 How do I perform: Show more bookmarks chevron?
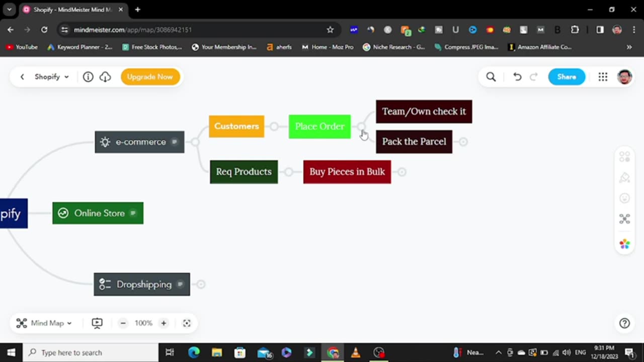(x=629, y=47)
